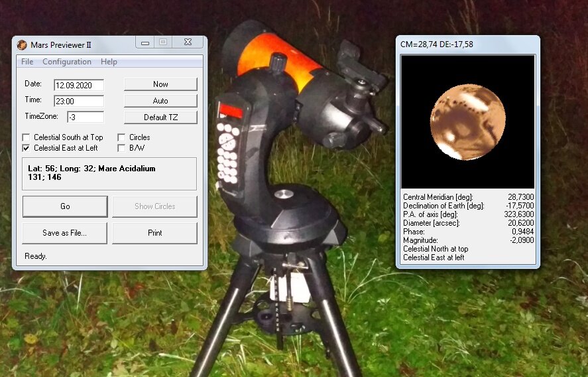Click the Date input field
Screen dimensions: 588x377
coord(79,85)
